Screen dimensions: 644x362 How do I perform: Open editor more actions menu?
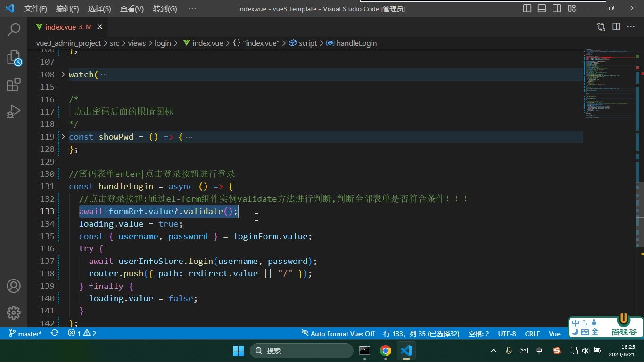(x=631, y=27)
